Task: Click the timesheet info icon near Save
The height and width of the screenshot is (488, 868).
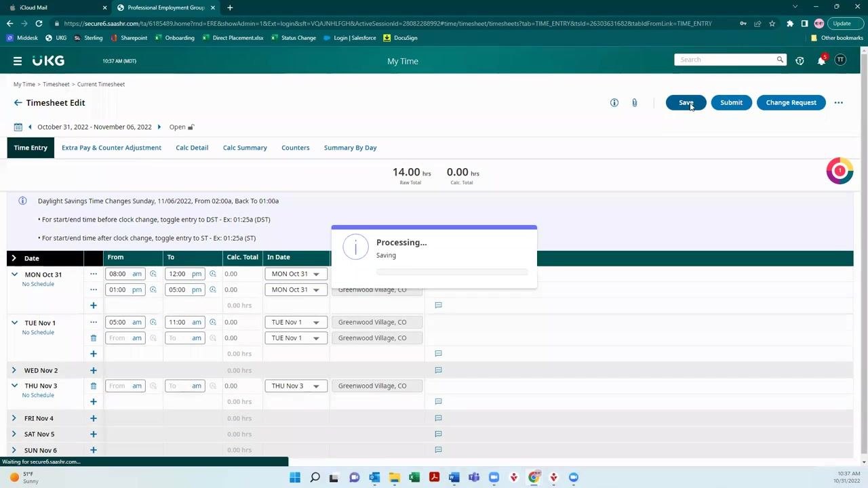Action: coord(614,102)
